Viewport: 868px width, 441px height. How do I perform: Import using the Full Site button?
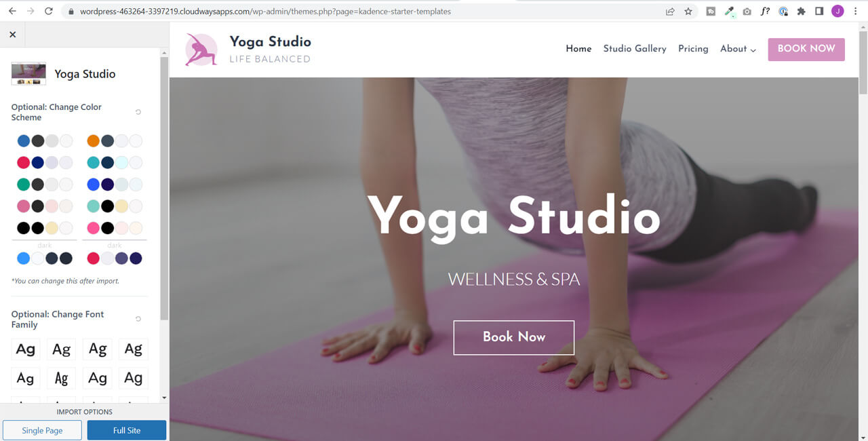pos(127,430)
